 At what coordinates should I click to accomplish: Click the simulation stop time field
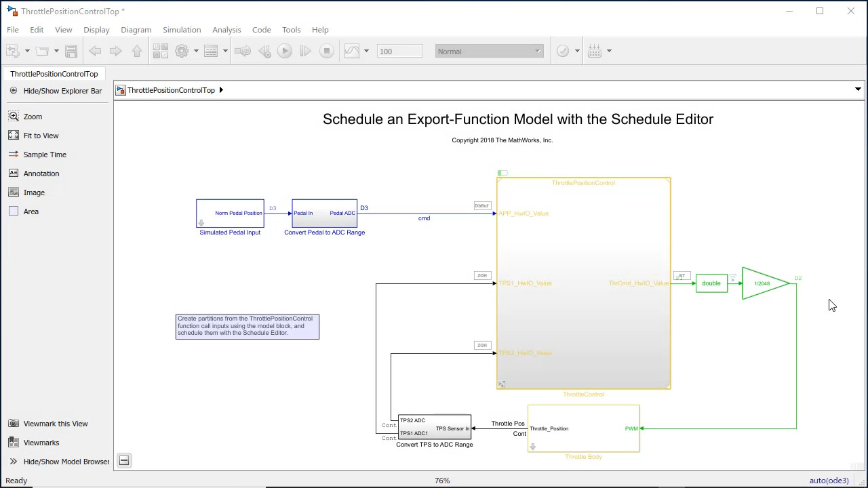[x=399, y=52]
